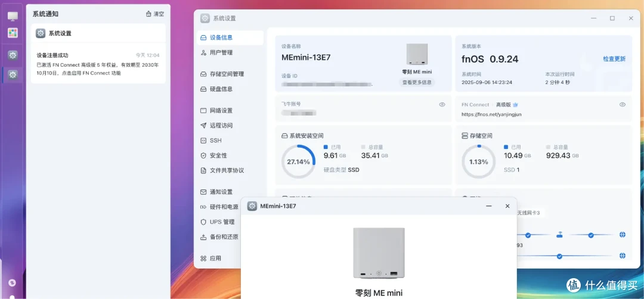This screenshot has height=299, width=644.
Task: Open the SSH settings page
Action: click(x=230, y=141)
